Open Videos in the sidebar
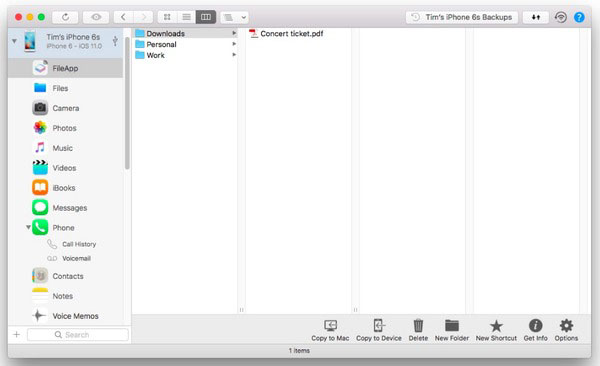The height and width of the screenshot is (366, 600). pyautogui.click(x=65, y=168)
